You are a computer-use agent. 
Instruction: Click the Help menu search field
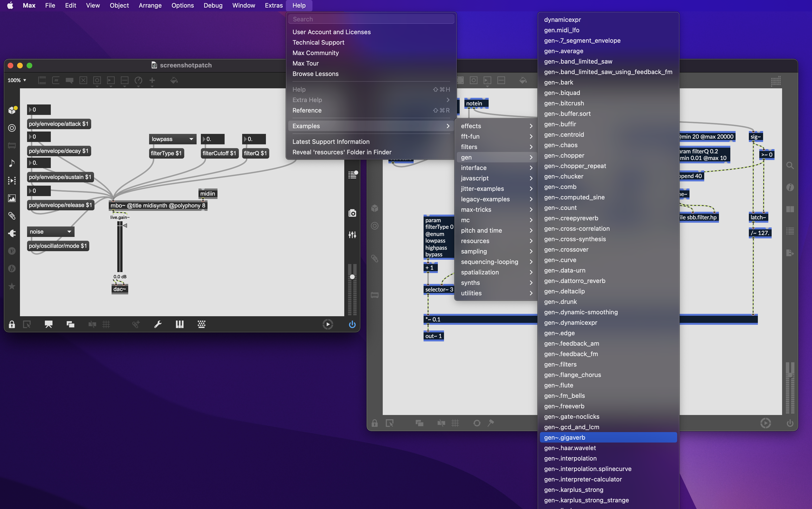pyautogui.click(x=371, y=19)
